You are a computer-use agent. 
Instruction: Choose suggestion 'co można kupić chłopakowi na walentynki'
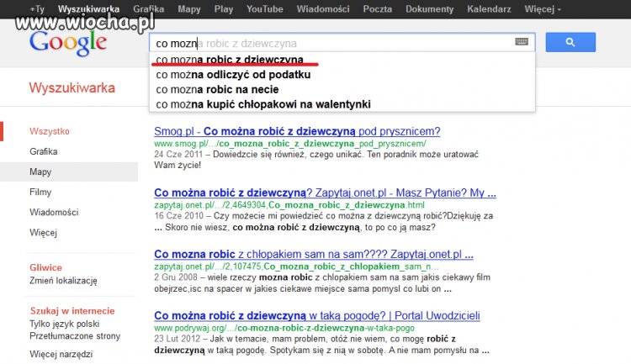click(342, 104)
